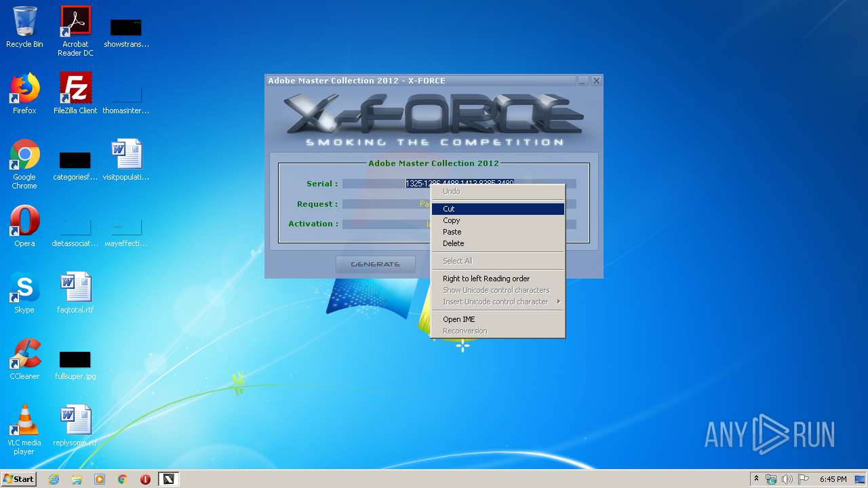Viewport: 868px width, 488px height.
Task: Open replysome.rtf document icon
Action: pyautogui.click(x=75, y=426)
